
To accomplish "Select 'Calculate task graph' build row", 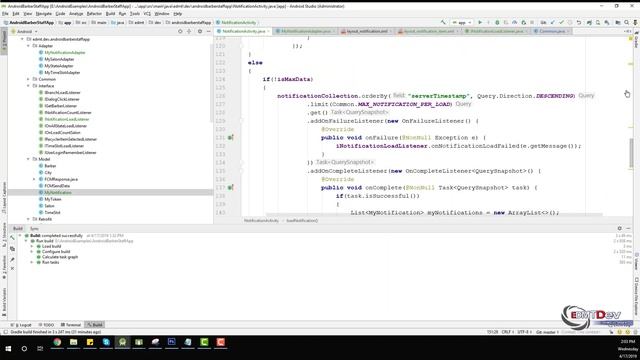I will [60, 257].
